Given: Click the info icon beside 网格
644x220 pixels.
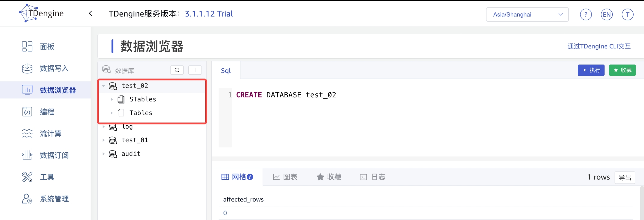Looking at the screenshot, I should point(250,177).
